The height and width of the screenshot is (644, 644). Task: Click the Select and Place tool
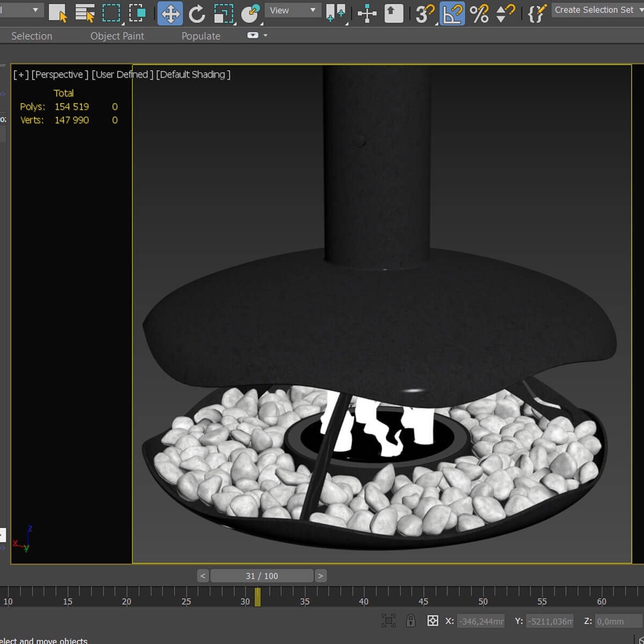250,13
